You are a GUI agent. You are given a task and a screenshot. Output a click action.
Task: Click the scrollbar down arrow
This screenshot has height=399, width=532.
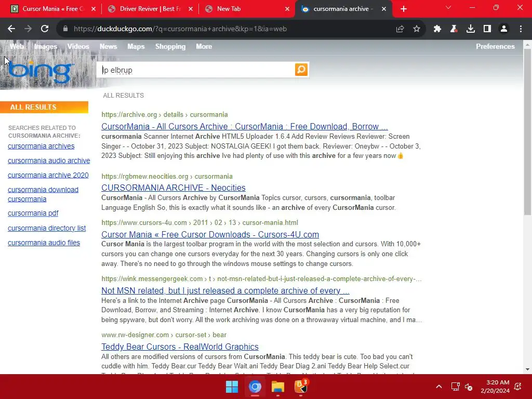(527, 369)
